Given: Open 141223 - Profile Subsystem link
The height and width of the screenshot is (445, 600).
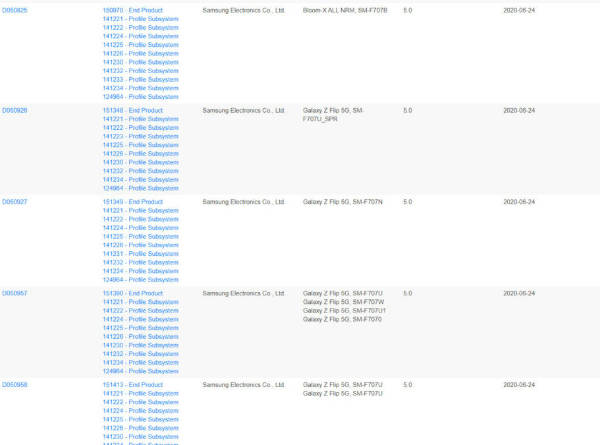Looking at the screenshot, I should pyautogui.click(x=140, y=136).
